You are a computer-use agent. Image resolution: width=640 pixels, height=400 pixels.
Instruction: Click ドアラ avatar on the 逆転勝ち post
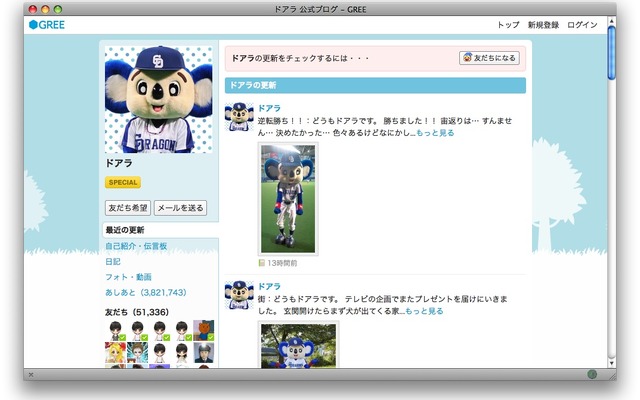(239, 116)
